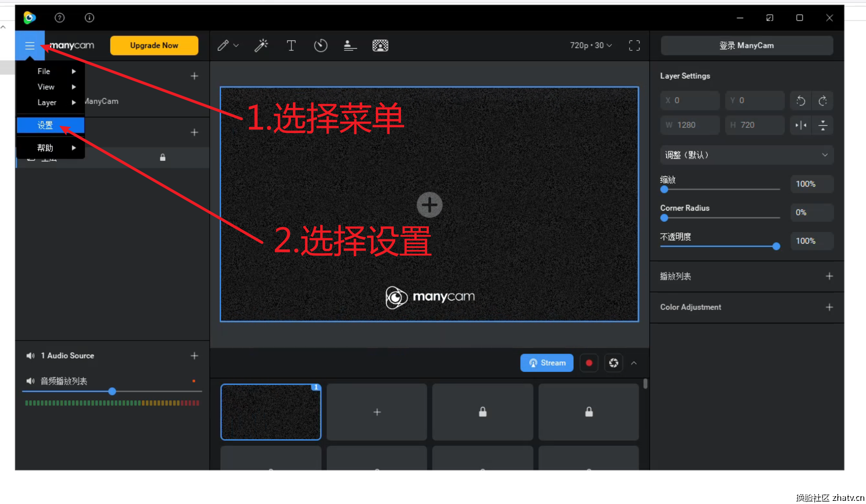Open the 调整（默认）dropdown
Image resolution: width=866 pixels, height=504 pixels.
click(746, 155)
